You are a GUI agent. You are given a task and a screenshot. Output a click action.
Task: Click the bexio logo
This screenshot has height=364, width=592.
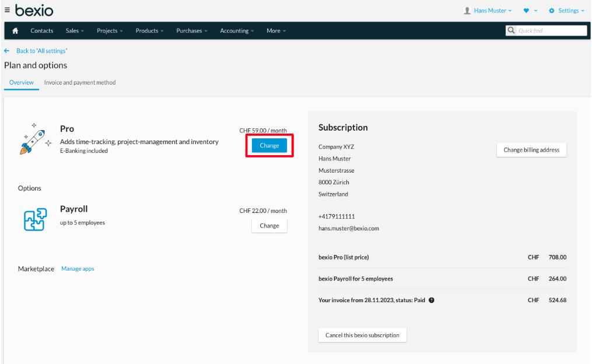[35, 10]
